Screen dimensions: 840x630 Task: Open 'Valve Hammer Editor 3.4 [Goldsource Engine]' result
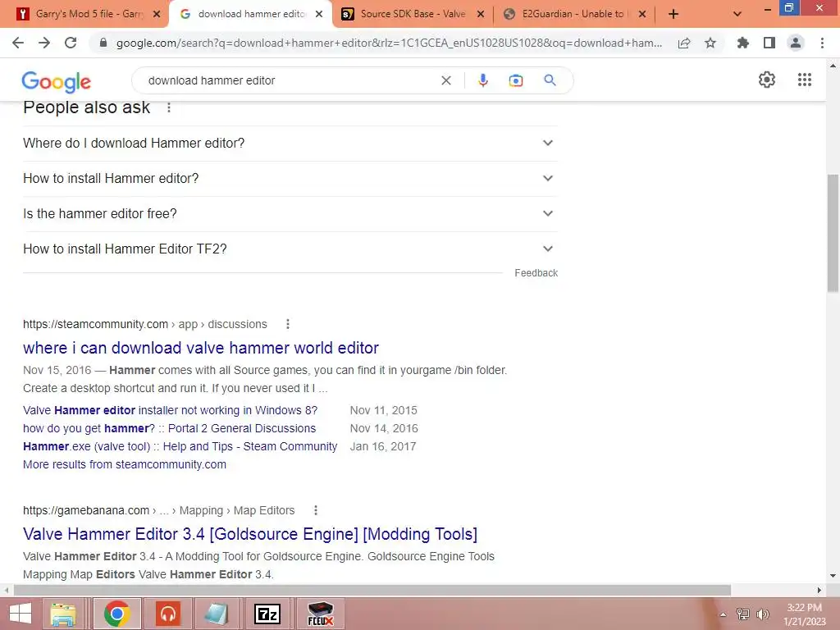[250, 534]
